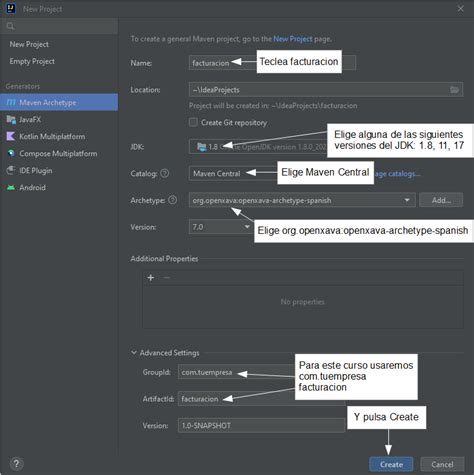The width and height of the screenshot is (474, 475).
Task: Click the Android robot icon
Action: pos(11,187)
